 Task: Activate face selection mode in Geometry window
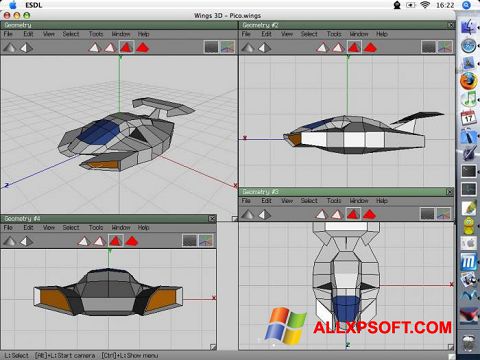(x=126, y=47)
